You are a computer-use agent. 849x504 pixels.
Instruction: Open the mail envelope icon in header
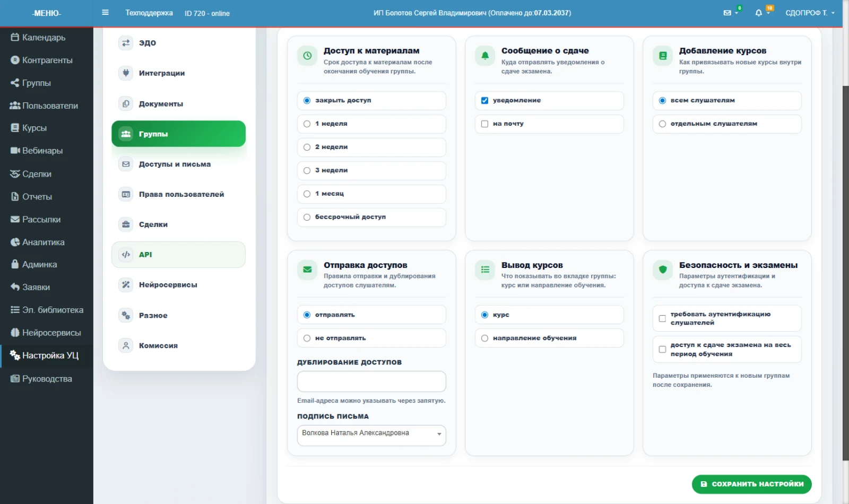pos(727,13)
